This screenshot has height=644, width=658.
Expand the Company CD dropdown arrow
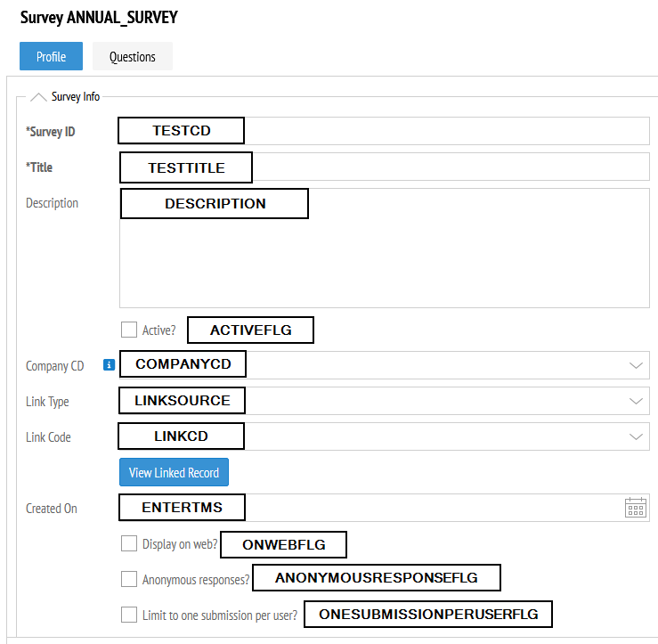coord(636,365)
